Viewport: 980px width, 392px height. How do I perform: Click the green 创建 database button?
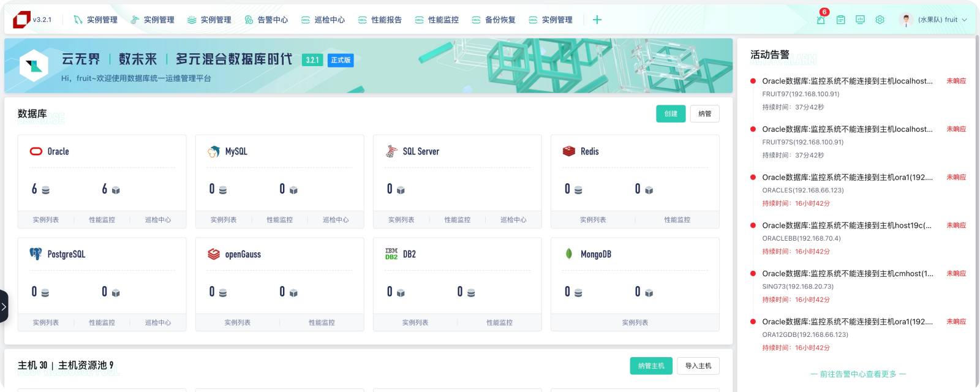(x=671, y=114)
